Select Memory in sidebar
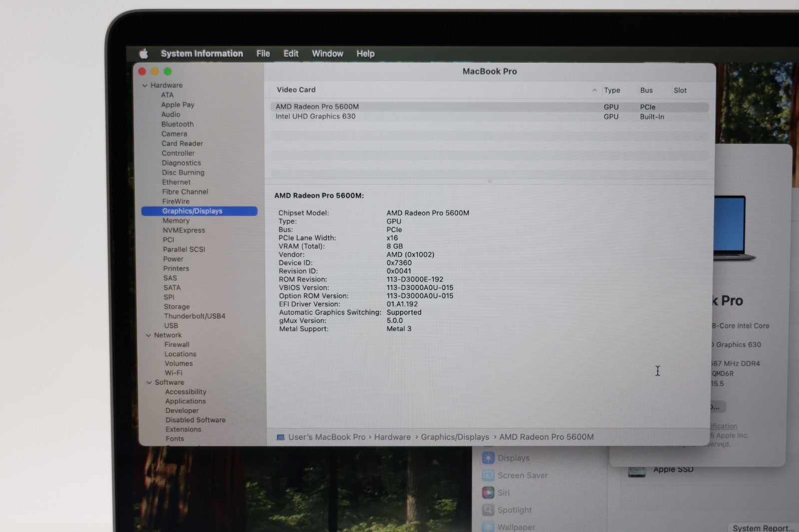Image resolution: width=799 pixels, height=532 pixels. point(176,221)
